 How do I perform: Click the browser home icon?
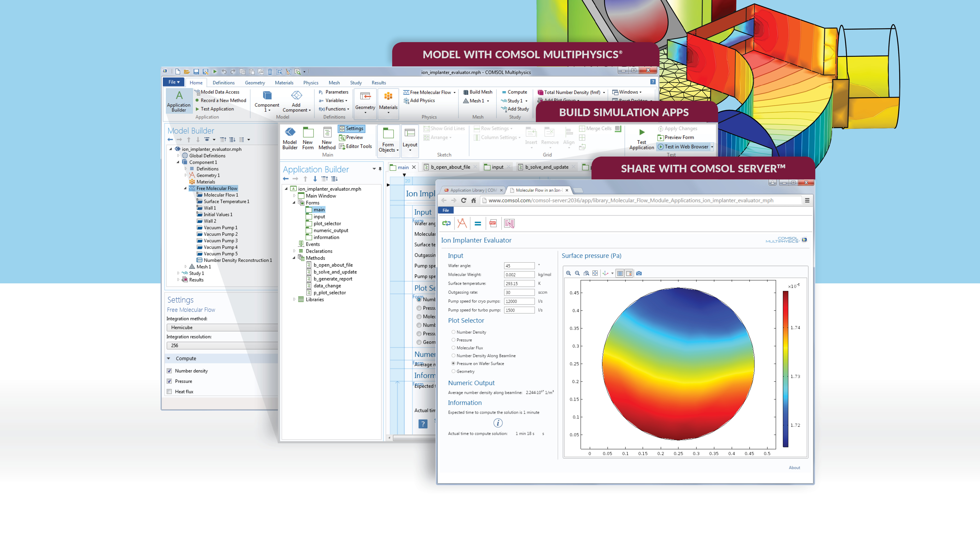point(473,200)
